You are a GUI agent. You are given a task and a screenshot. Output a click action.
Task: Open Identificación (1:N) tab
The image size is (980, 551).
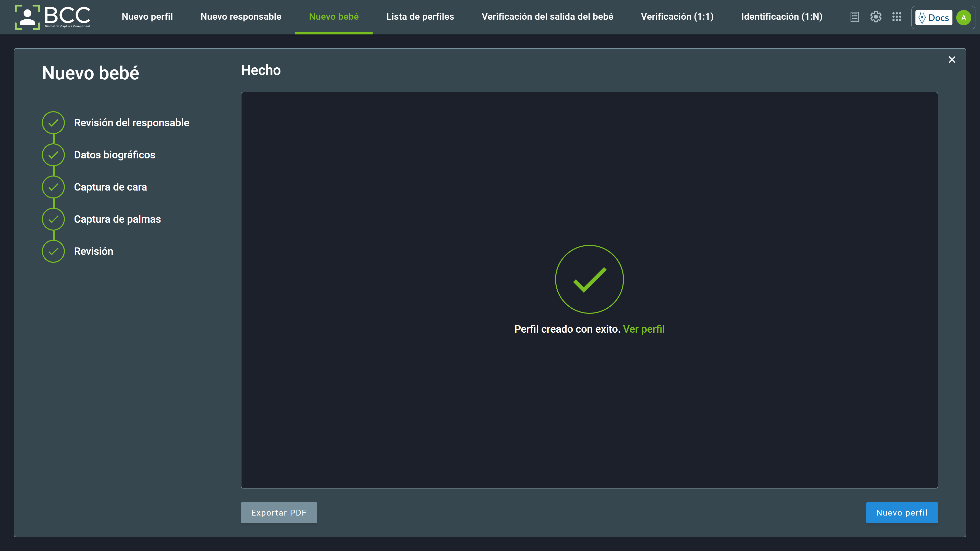pyautogui.click(x=782, y=17)
